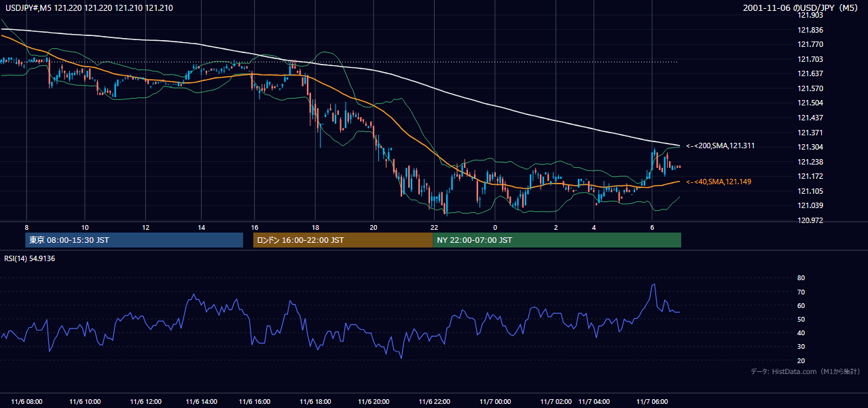Click hour label 4 under price chart
The width and height of the screenshot is (868, 408).
(x=594, y=227)
